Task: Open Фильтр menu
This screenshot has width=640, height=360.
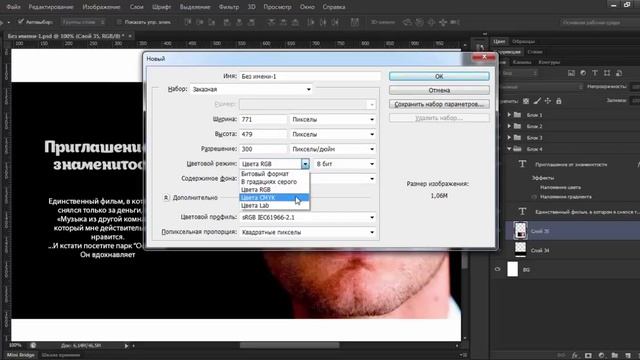Action: [229, 7]
